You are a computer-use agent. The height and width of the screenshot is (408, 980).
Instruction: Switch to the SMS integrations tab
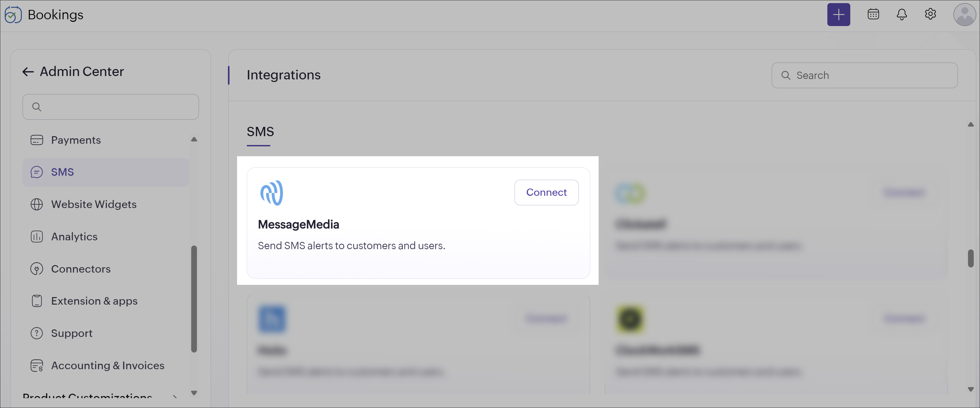[x=260, y=131]
